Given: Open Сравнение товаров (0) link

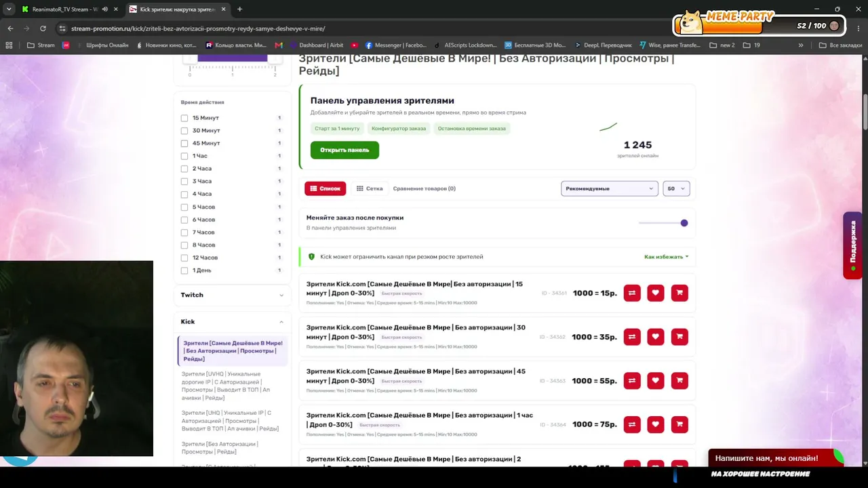Looking at the screenshot, I should [x=425, y=188].
